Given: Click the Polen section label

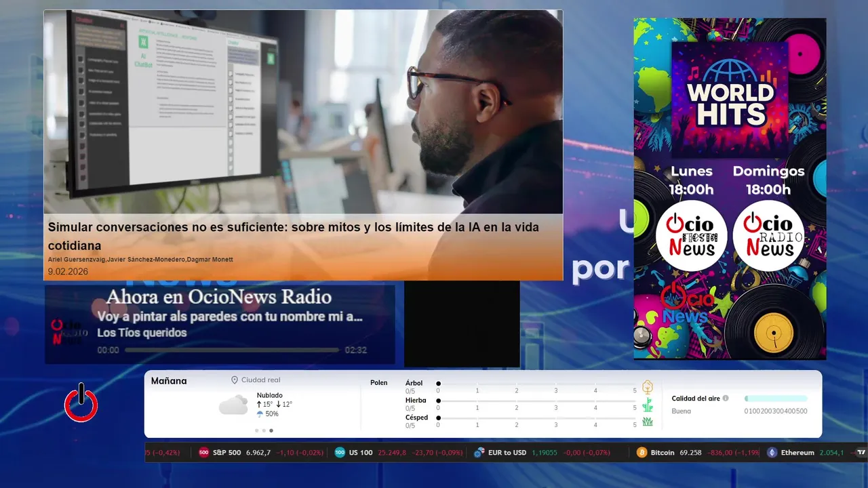Looking at the screenshot, I should [x=379, y=383].
